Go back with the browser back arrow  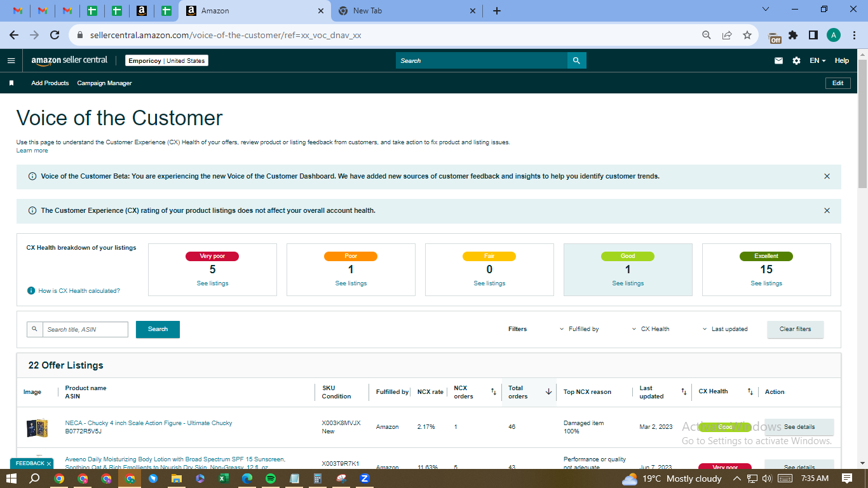point(14,35)
